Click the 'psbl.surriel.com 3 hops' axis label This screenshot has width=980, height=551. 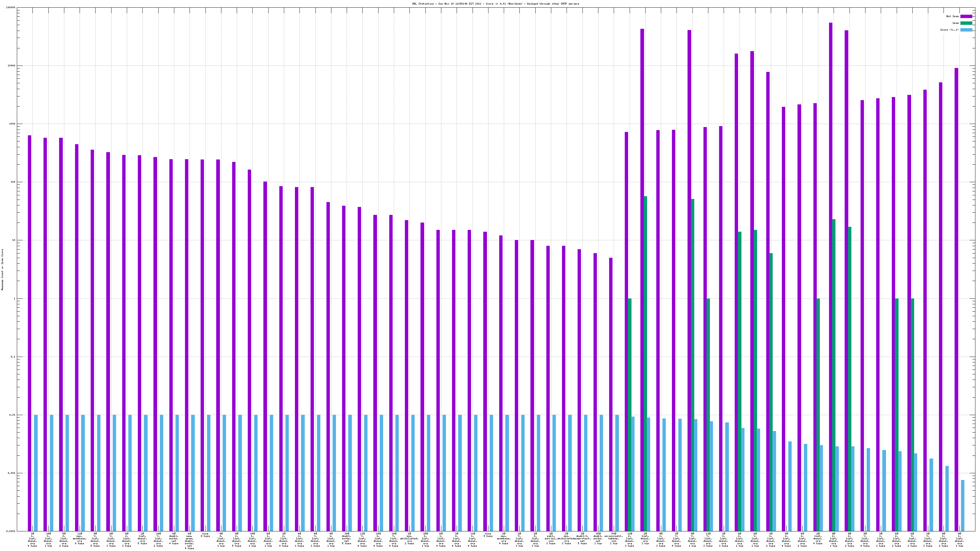pyautogui.click(x=551, y=538)
